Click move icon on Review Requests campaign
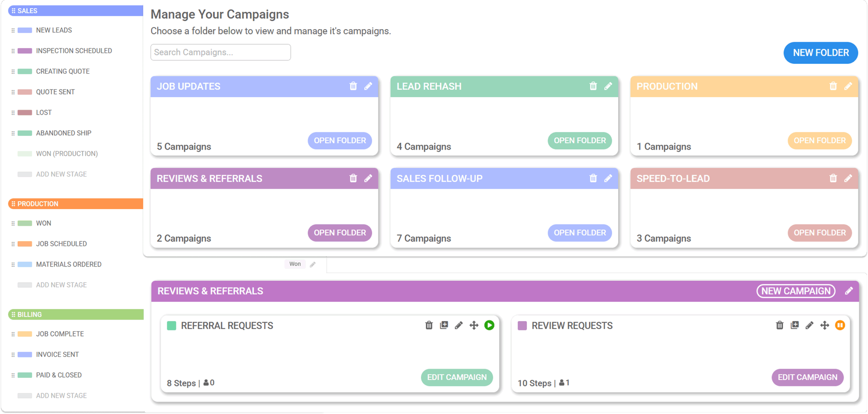868x414 pixels. (825, 326)
